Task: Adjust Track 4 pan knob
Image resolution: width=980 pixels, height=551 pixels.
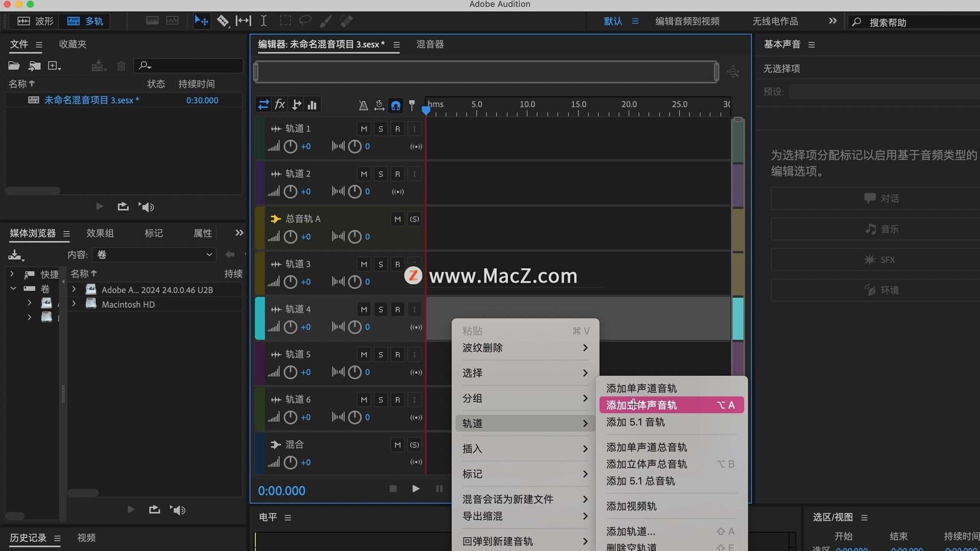Action: click(x=355, y=327)
